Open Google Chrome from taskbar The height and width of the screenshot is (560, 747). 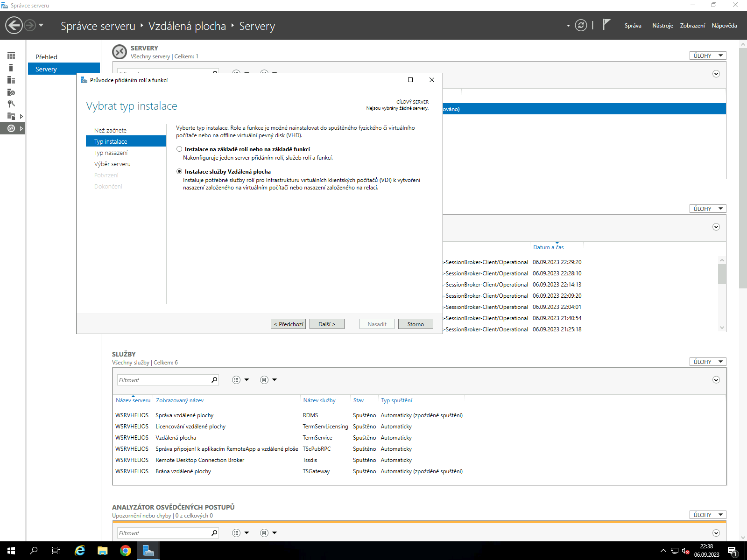pos(125,551)
